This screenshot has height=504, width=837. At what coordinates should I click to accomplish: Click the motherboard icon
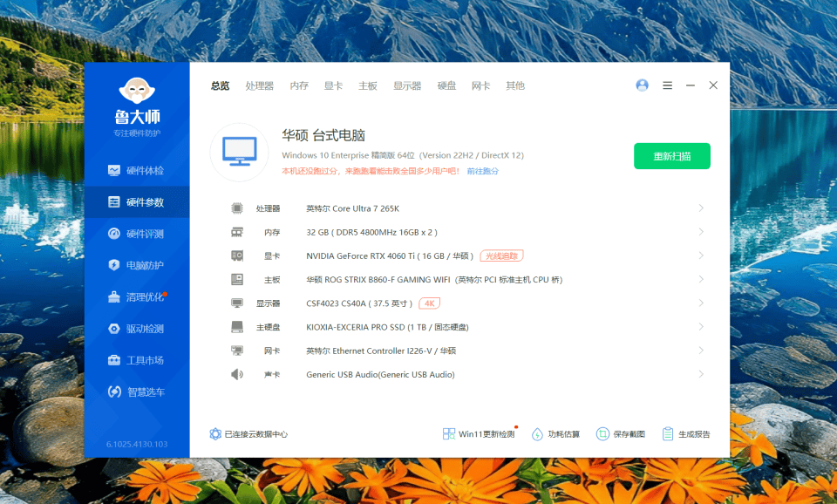[x=237, y=279]
